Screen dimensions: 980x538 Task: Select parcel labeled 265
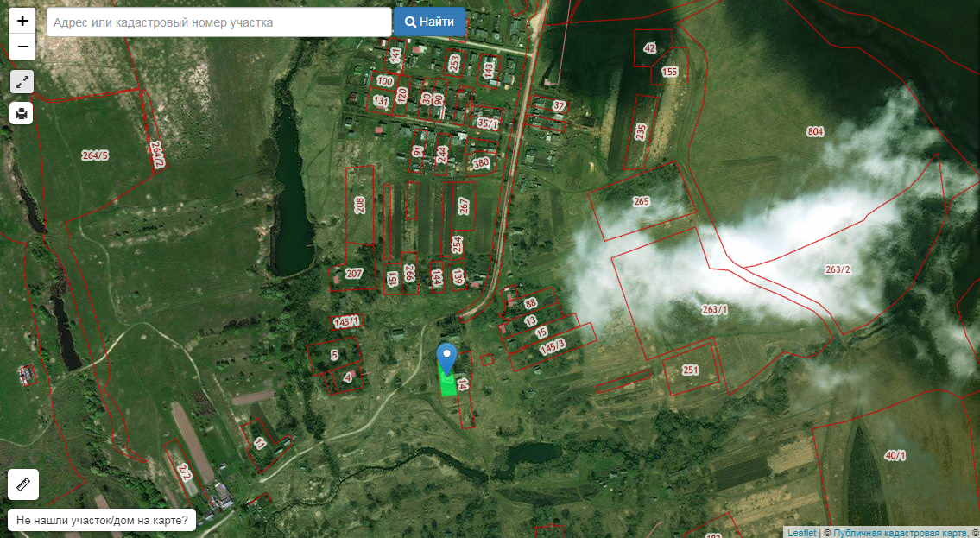click(x=641, y=201)
